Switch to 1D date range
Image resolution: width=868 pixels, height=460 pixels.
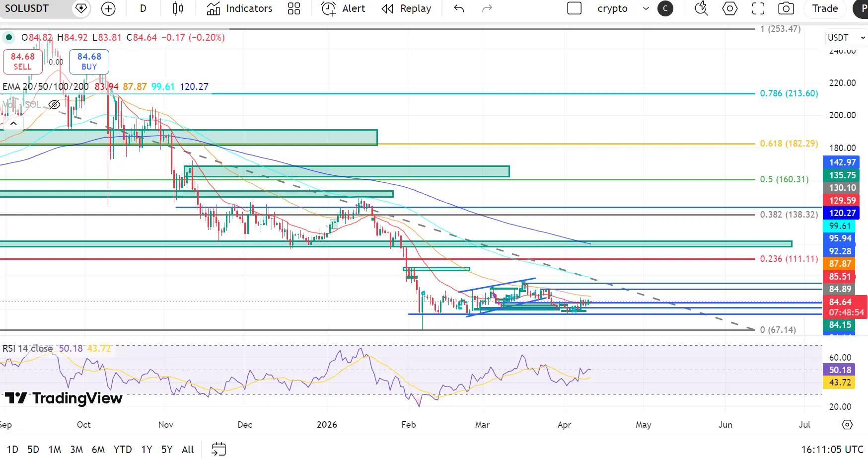[x=12, y=450]
